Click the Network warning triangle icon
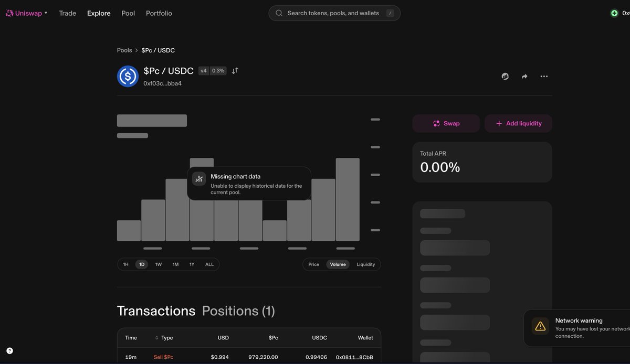Image resolution: width=630 pixels, height=364 pixels. [x=540, y=326]
